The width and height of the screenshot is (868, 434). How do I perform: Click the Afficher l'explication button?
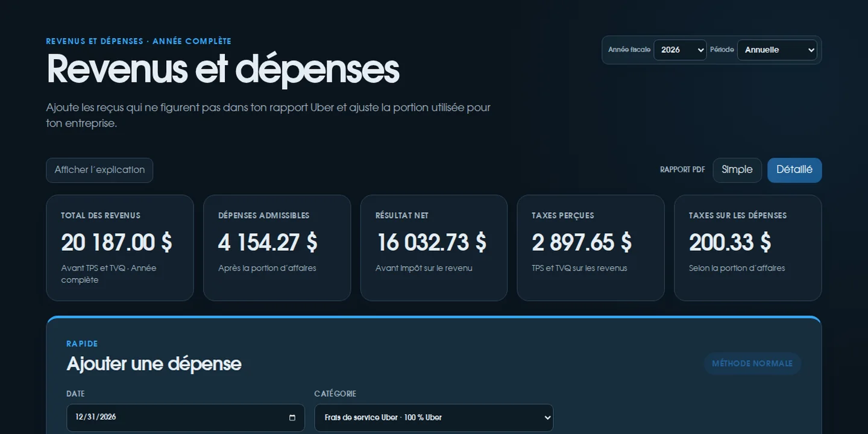click(99, 170)
